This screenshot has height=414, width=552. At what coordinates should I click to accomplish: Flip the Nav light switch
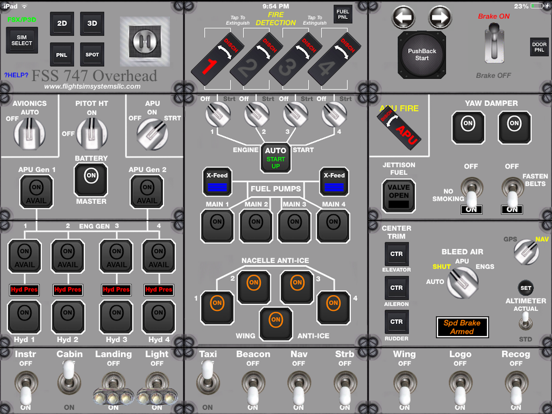(x=299, y=388)
